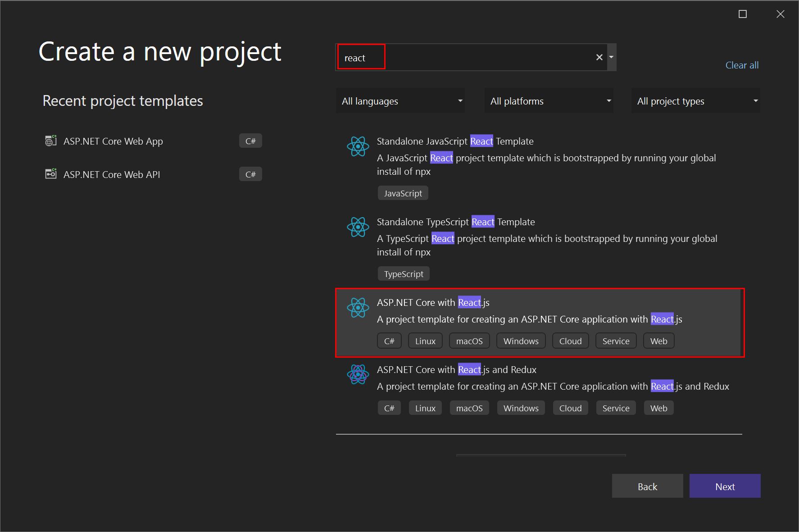The width and height of the screenshot is (799, 532).
Task: Click the Next button
Action: click(x=725, y=486)
